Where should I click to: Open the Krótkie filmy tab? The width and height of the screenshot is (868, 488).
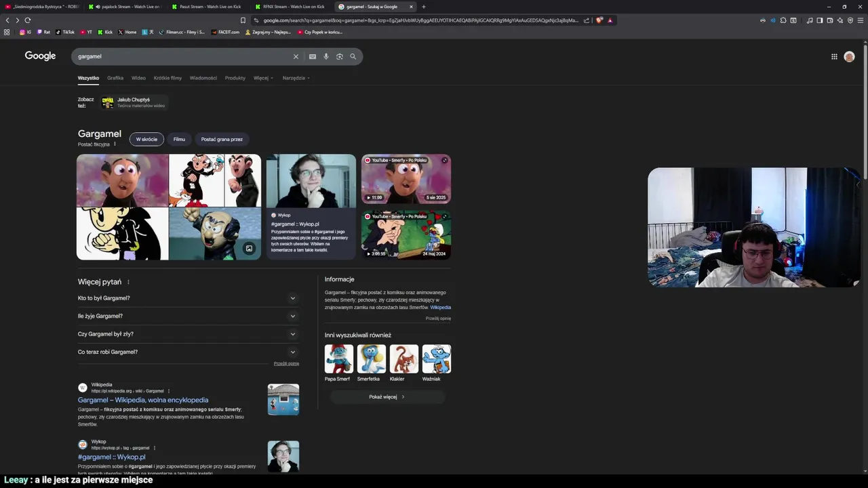[x=167, y=78]
